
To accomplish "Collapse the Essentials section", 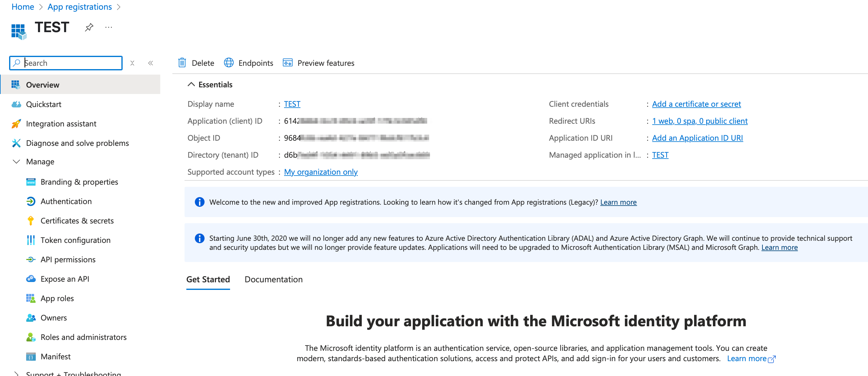I will (191, 85).
